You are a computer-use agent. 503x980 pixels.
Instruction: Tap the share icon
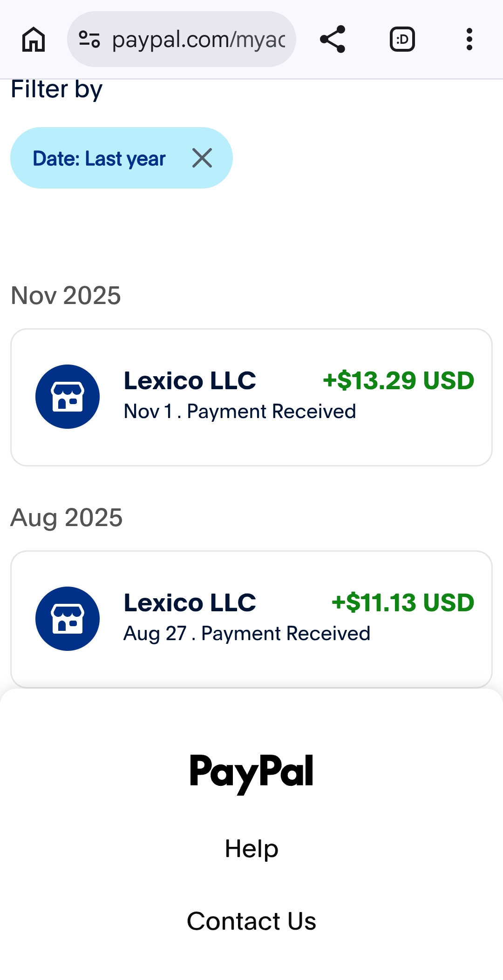[333, 39]
